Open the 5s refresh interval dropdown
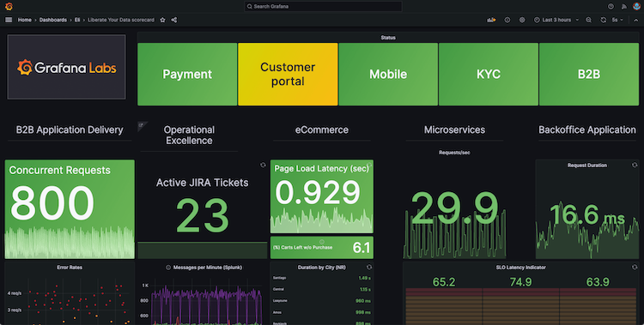 [617, 20]
